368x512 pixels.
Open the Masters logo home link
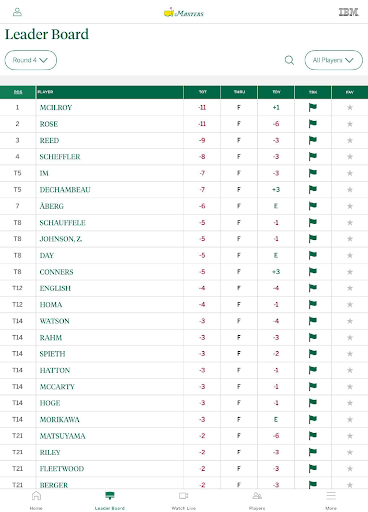(184, 13)
